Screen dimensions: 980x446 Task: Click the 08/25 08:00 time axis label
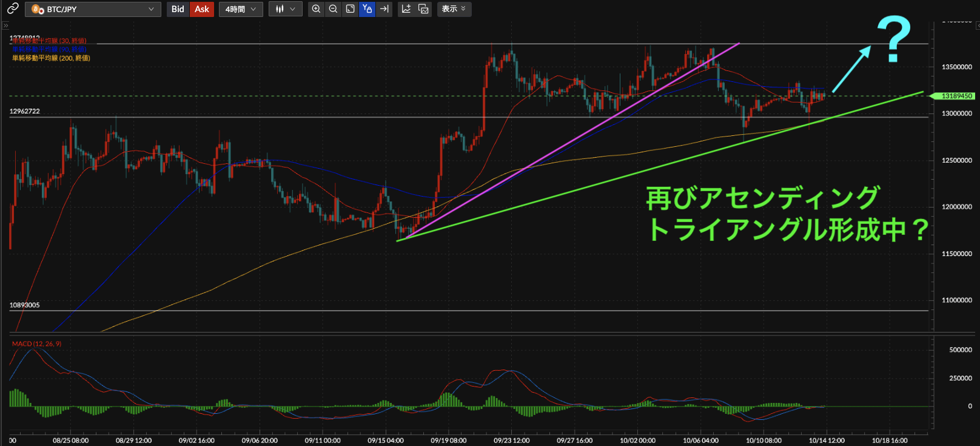[x=71, y=441]
